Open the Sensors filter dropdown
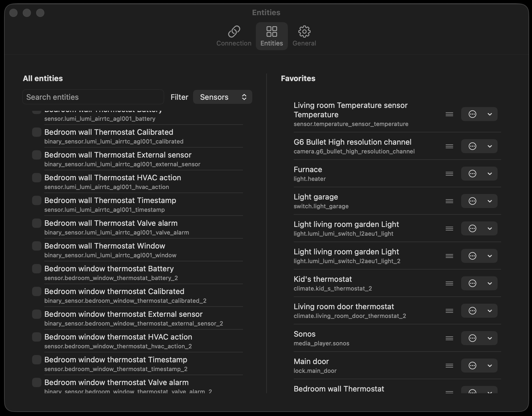The height and width of the screenshot is (416, 532). point(223,97)
